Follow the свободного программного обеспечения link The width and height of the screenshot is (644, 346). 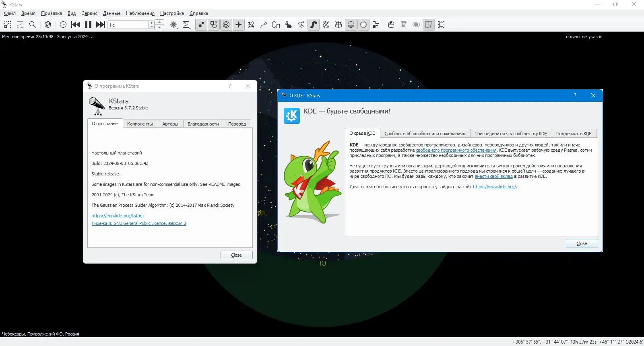point(456,150)
